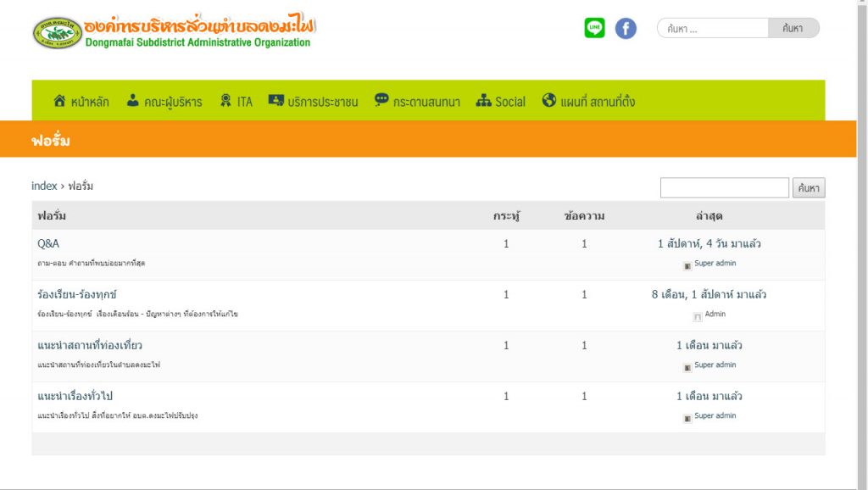Click the home icon for หน้าหลัก

59,101
